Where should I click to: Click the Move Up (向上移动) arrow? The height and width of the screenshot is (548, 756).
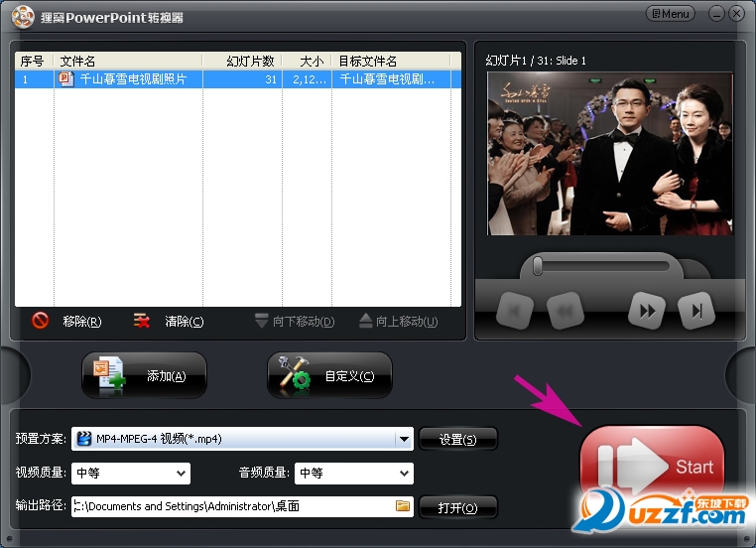click(366, 321)
